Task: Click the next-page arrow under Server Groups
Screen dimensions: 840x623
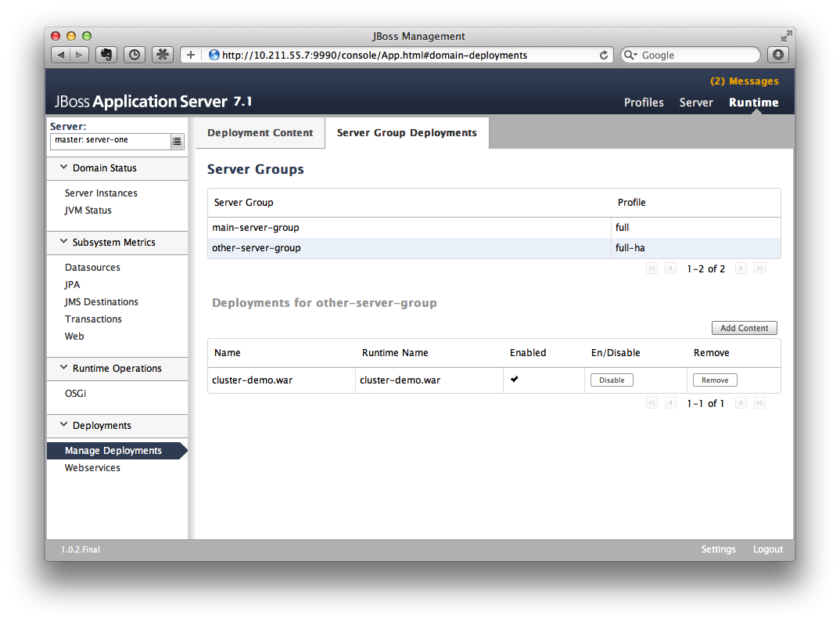Action: (x=741, y=268)
